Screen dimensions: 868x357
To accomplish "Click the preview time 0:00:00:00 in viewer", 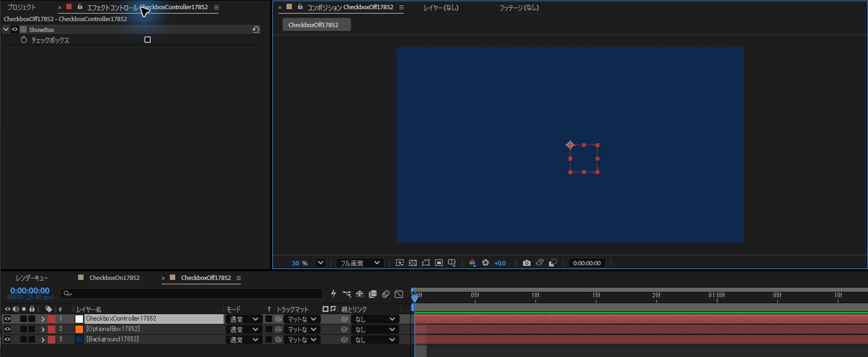I will point(587,263).
